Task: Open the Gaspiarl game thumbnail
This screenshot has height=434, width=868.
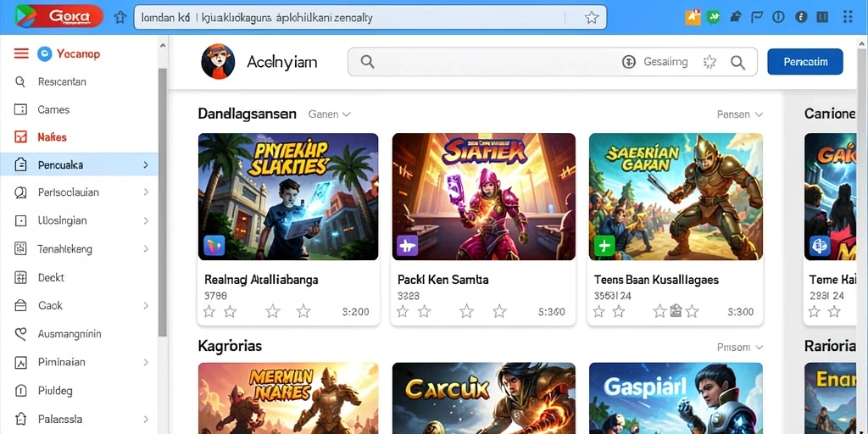Action: pos(676,398)
